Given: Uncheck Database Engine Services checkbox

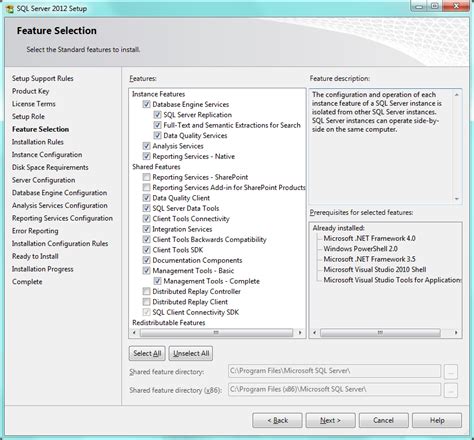Looking at the screenshot, I should (x=146, y=104).
